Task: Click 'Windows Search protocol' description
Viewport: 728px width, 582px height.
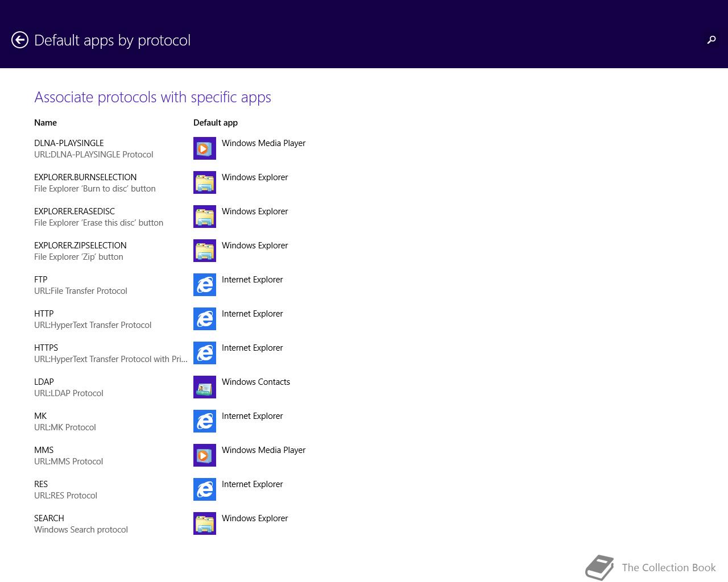Action: click(81, 530)
